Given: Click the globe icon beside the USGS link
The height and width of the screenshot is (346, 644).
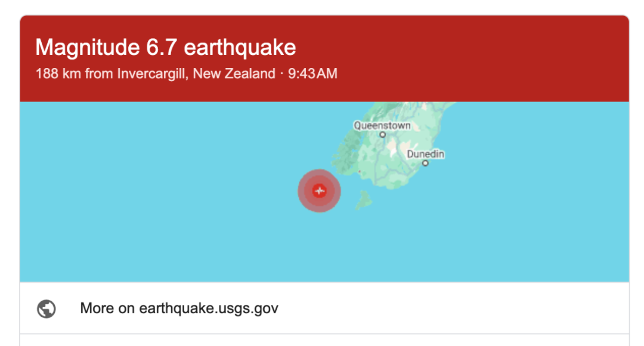Looking at the screenshot, I should pos(47,308).
